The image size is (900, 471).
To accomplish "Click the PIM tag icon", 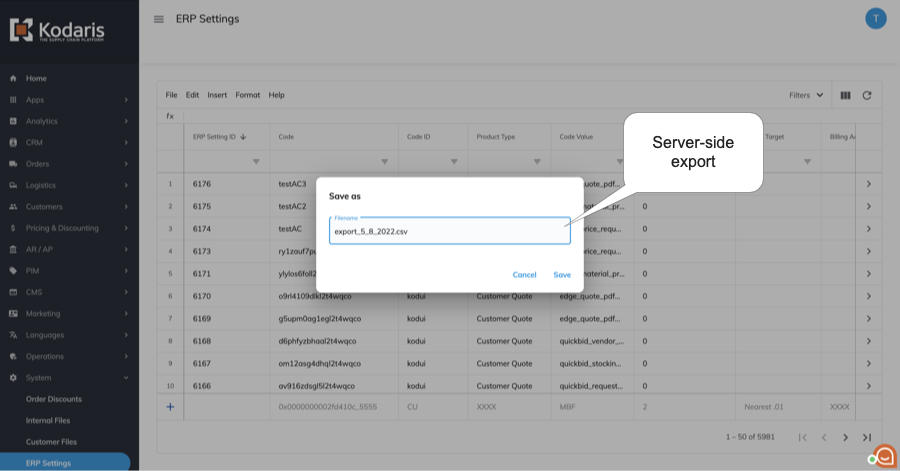I will pos(13,271).
